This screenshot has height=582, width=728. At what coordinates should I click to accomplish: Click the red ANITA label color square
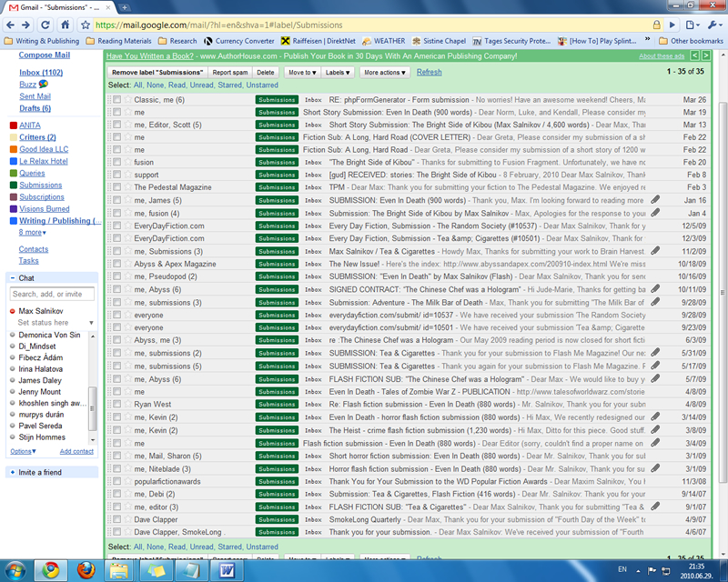pyautogui.click(x=13, y=125)
